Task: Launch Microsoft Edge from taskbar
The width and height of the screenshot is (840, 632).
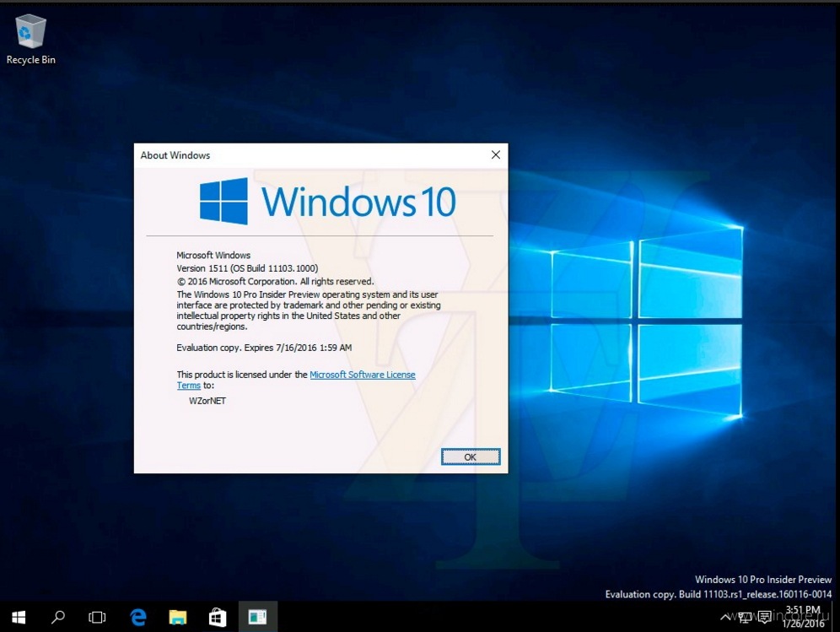Action: click(138, 617)
